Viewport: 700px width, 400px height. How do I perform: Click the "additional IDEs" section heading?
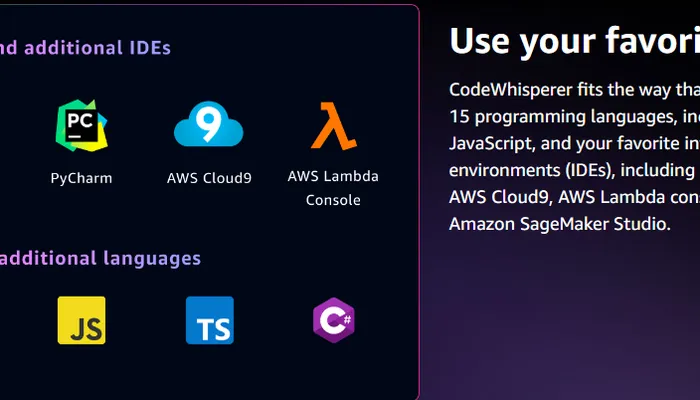[85, 47]
